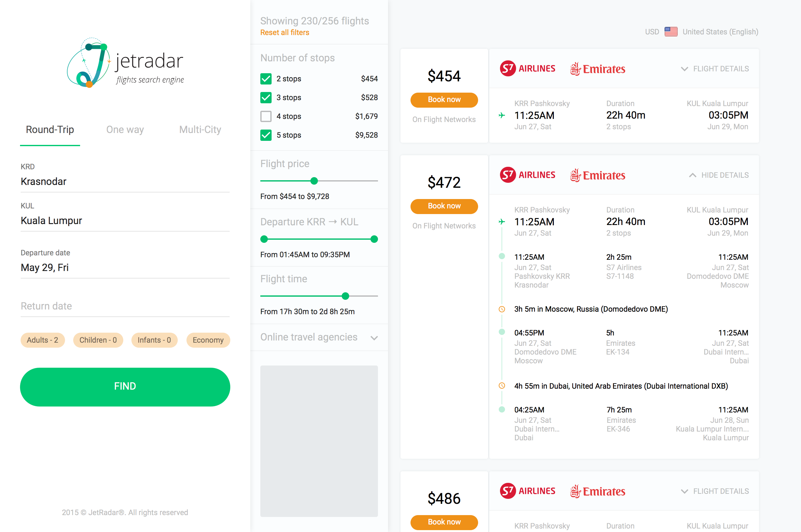
Task: Click the Dubai layover clock icon
Action: pos(502,386)
